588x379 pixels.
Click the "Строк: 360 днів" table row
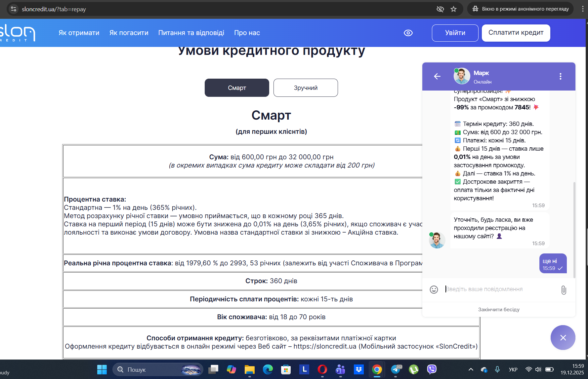(271, 281)
